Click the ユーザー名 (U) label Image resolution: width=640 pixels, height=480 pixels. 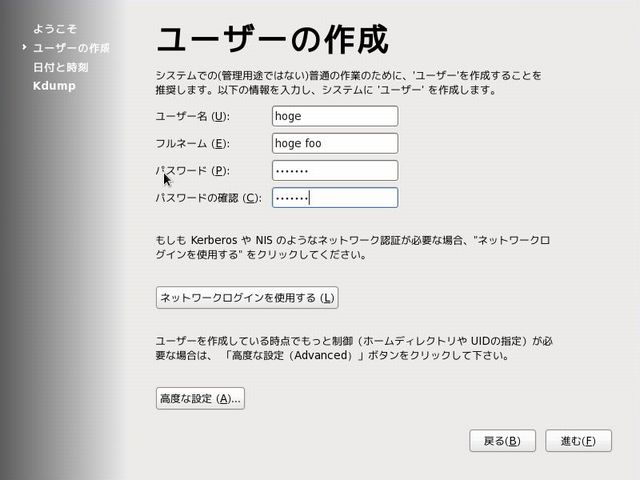[x=192, y=116]
